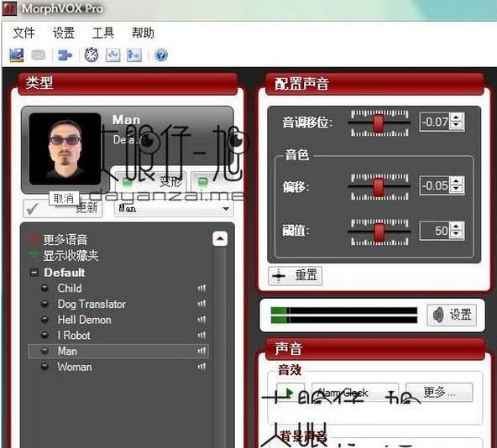The image size is (497, 448).
Task: Open the Man voice dropdown
Action: pos(174,208)
